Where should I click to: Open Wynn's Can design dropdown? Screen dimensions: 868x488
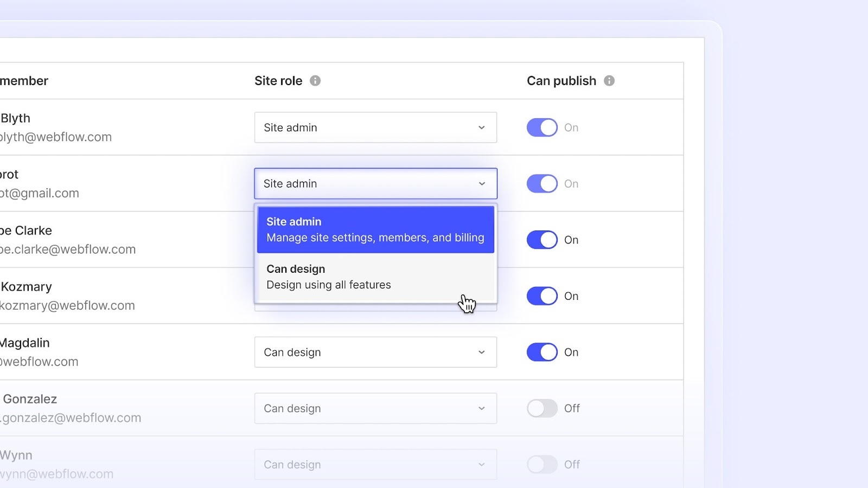375,464
